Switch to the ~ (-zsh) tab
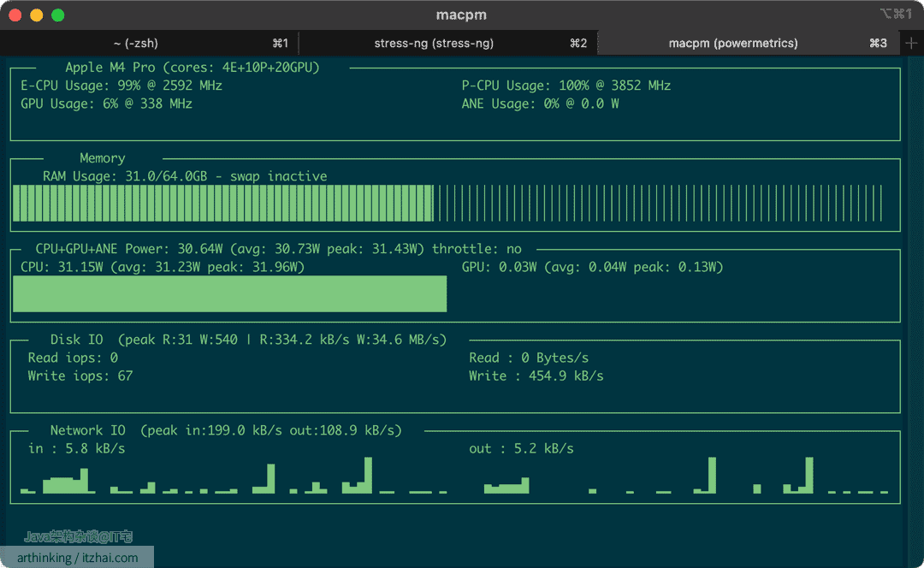This screenshot has height=568, width=924. tap(150, 43)
